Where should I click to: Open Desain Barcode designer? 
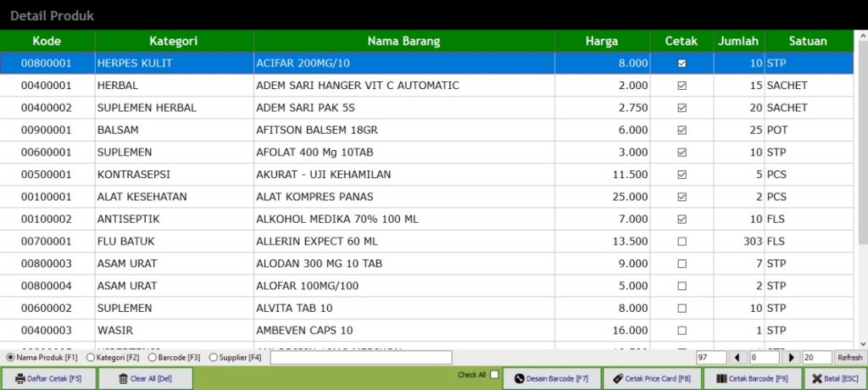pos(552,378)
